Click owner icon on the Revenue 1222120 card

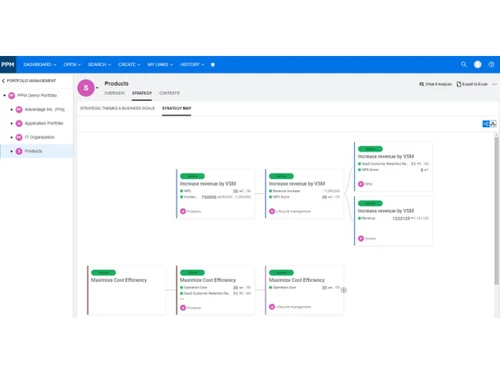click(x=361, y=238)
